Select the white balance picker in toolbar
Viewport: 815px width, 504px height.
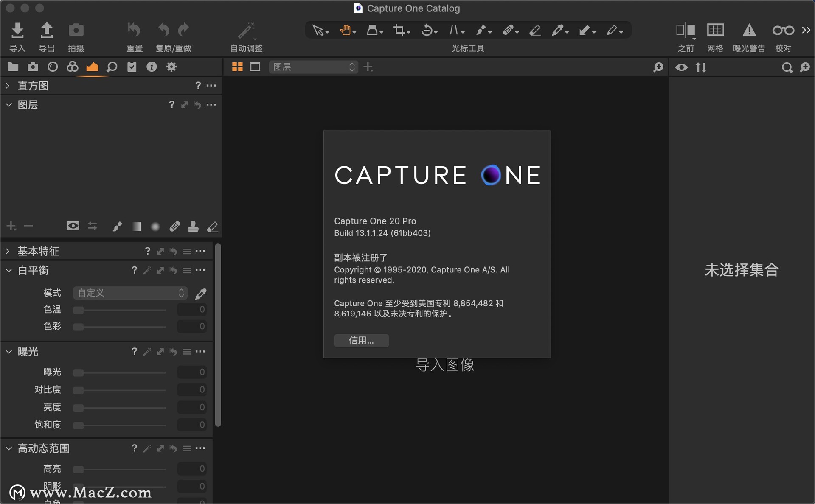pyautogui.click(x=560, y=30)
